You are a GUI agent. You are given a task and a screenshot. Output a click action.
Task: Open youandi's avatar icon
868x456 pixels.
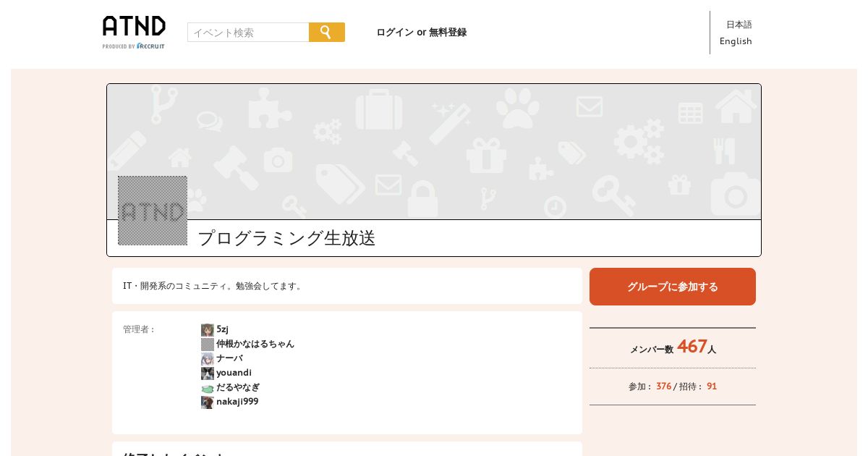(x=208, y=373)
